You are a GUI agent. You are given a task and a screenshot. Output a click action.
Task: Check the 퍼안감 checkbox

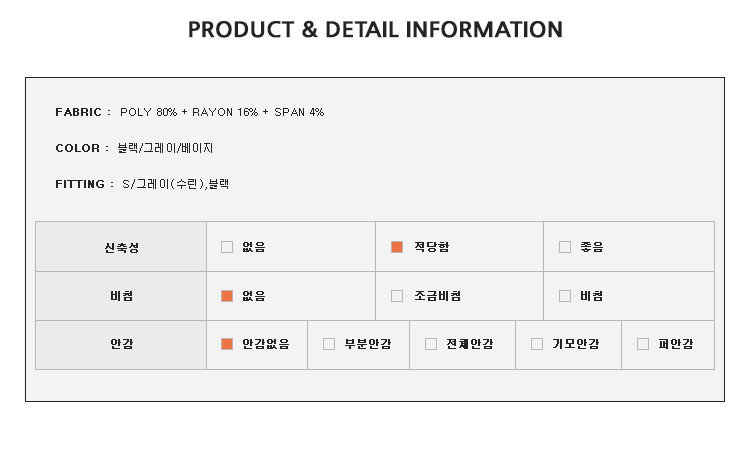point(643,344)
